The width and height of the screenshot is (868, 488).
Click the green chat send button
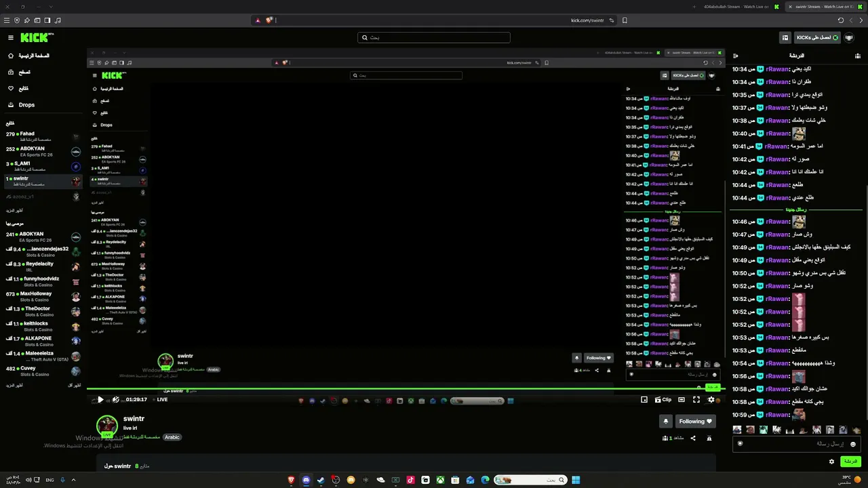coord(850,462)
